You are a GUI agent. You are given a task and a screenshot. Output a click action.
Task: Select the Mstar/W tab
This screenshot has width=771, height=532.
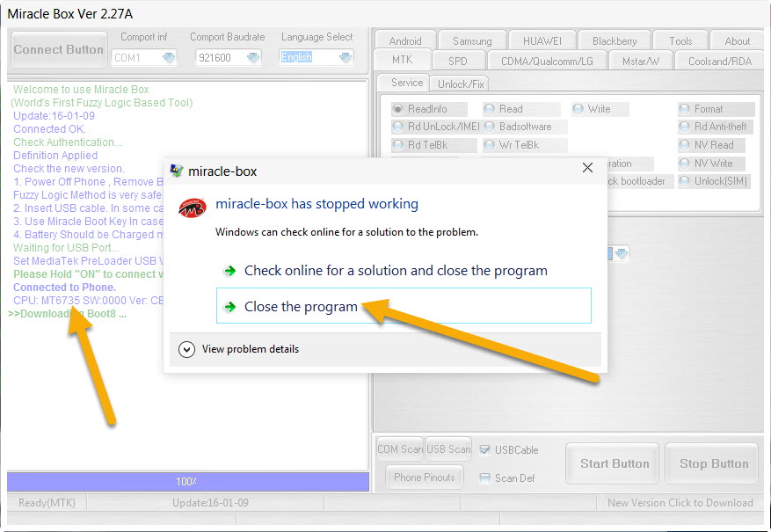(x=640, y=61)
